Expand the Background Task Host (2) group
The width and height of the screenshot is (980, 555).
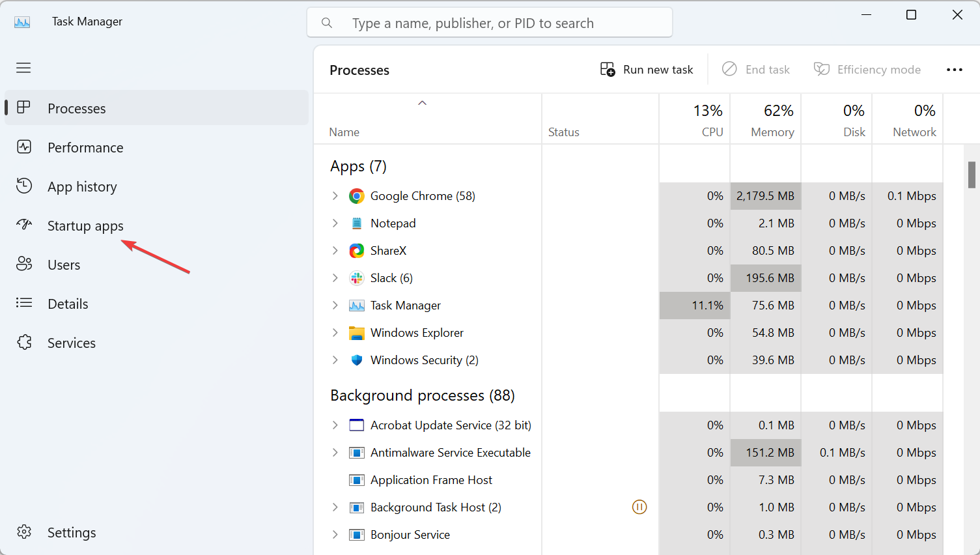[x=335, y=507]
